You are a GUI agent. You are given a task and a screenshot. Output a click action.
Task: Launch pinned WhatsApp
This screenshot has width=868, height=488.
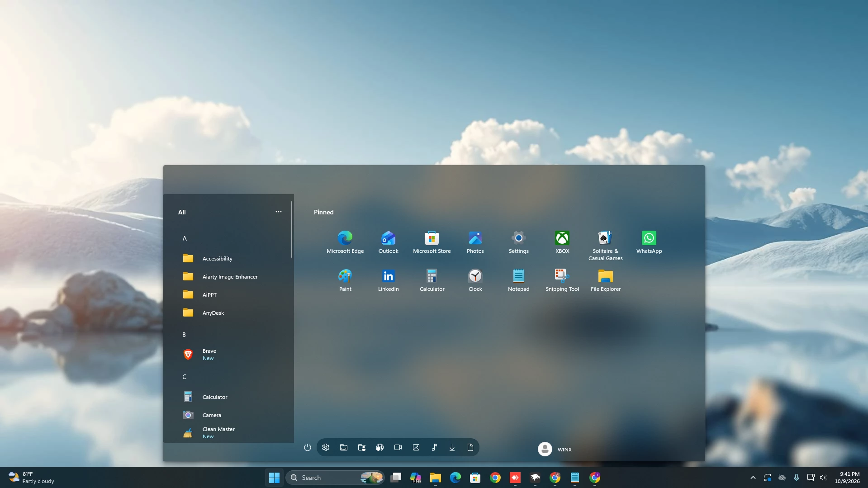[649, 242]
